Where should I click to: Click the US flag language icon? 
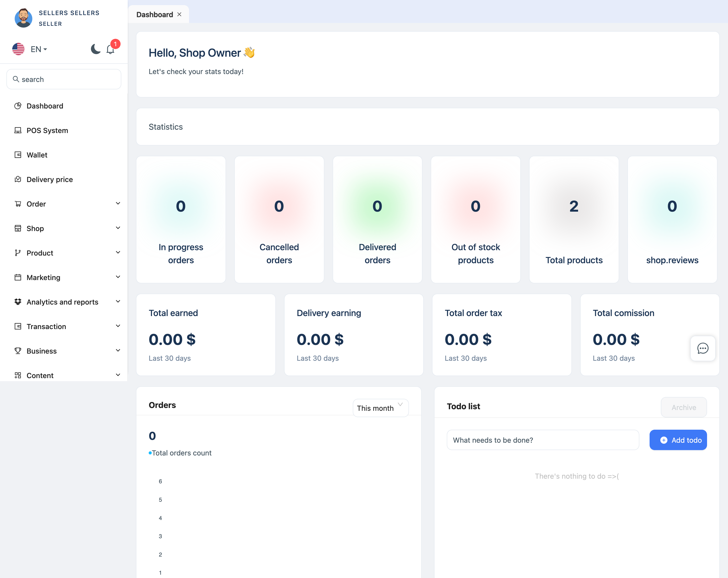coord(18,49)
